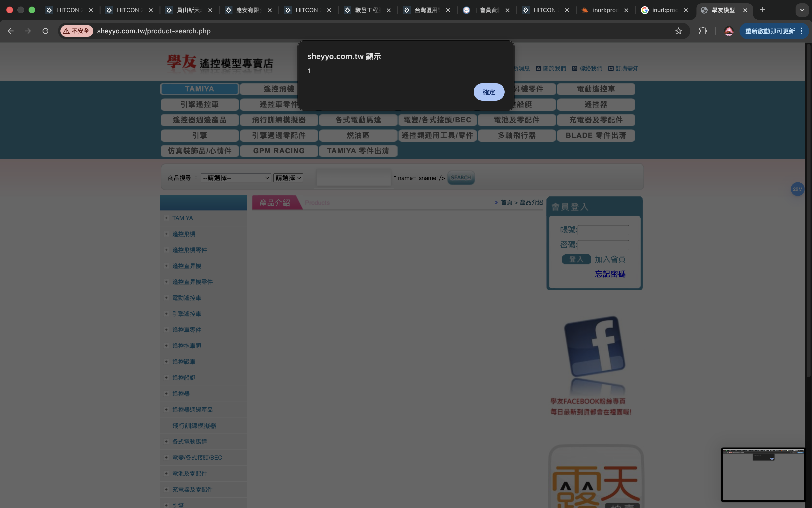Switch to the 台灣區用 tab
This screenshot has height=508, width=812.
point(427,10)
